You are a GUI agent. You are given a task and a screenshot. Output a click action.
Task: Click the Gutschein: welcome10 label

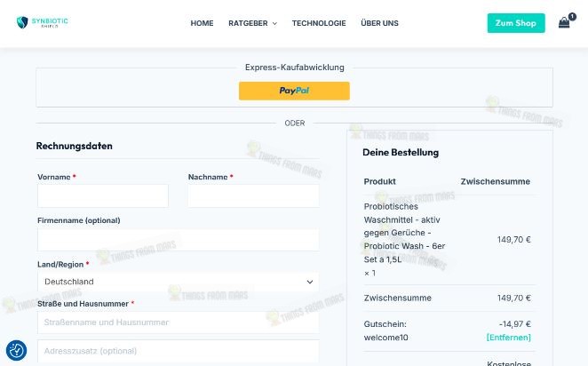point(385,330)
